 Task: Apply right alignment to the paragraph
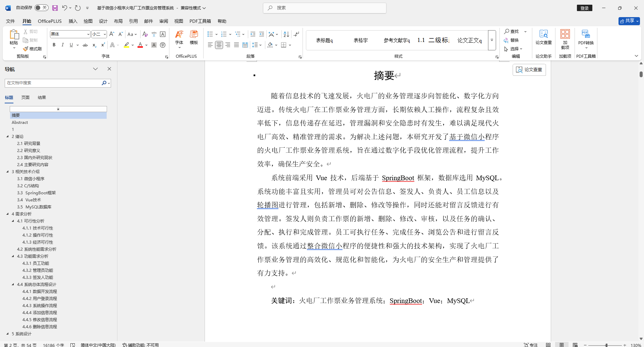click(x=228, y=45)
